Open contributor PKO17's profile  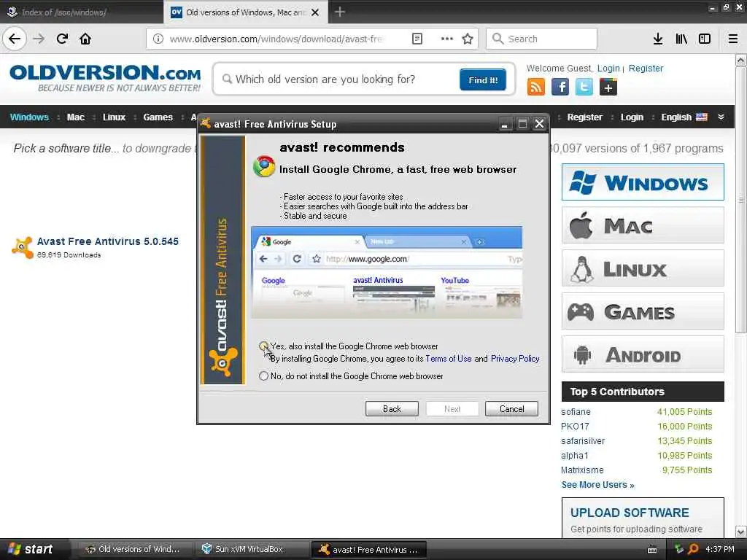(575, 426)
